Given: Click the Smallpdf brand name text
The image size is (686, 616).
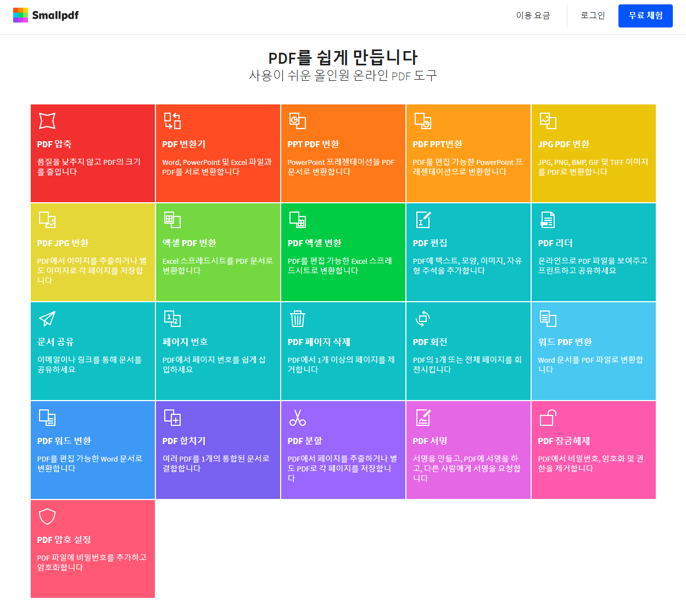Looking at the screenshot, I should [55, 15].
